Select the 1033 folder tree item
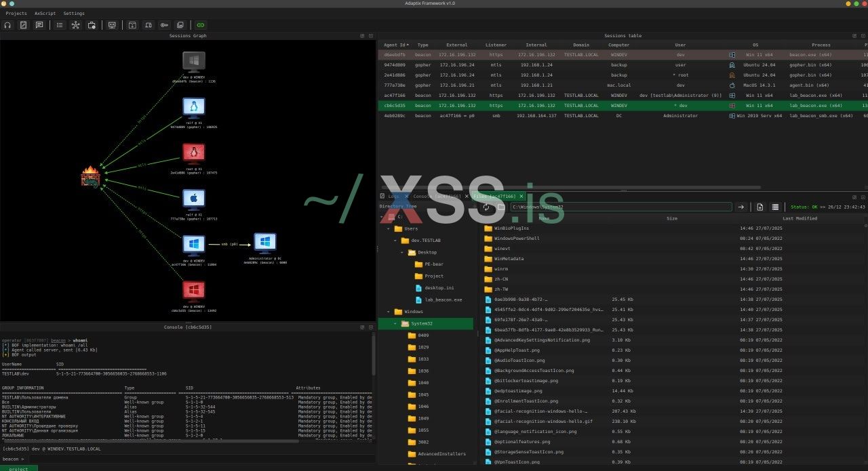The height and width of the screenshot is (471, 868). click(x=423, y=359)
